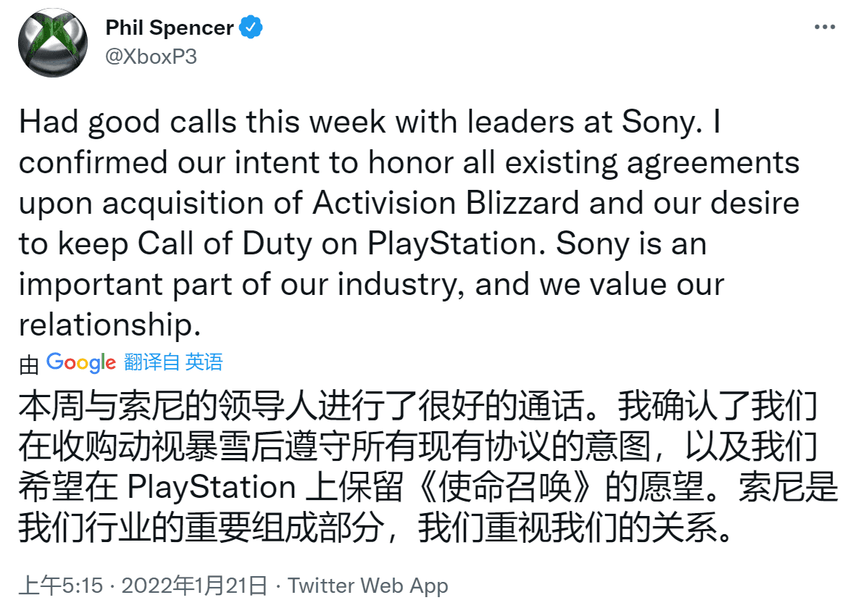The image size is (850, 616).
Task: Open the Phil Spencer display name
Action: tap(169, 27)
